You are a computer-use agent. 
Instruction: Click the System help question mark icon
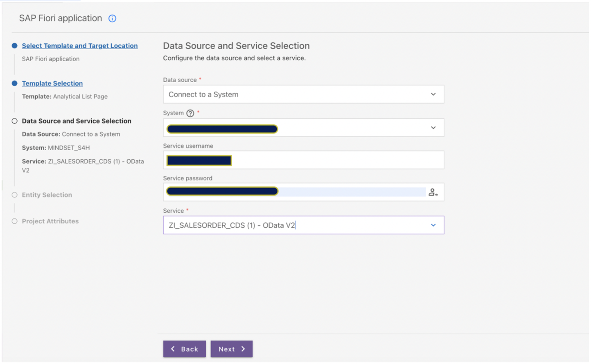pyautogui.click(x=190, y=113)
